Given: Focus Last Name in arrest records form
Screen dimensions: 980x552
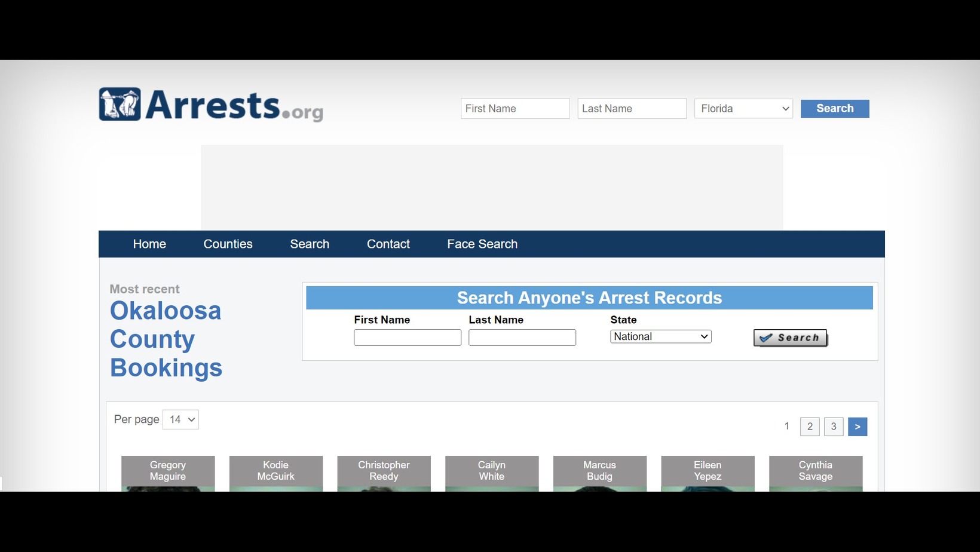Looking at the screenshot, I should (522, 338).
